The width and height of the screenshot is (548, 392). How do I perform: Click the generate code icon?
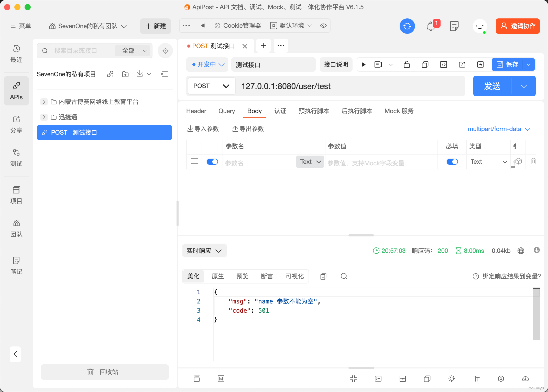443,64
